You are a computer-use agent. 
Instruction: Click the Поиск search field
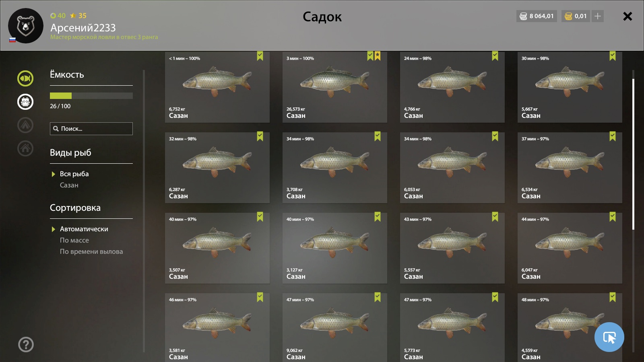91,129
